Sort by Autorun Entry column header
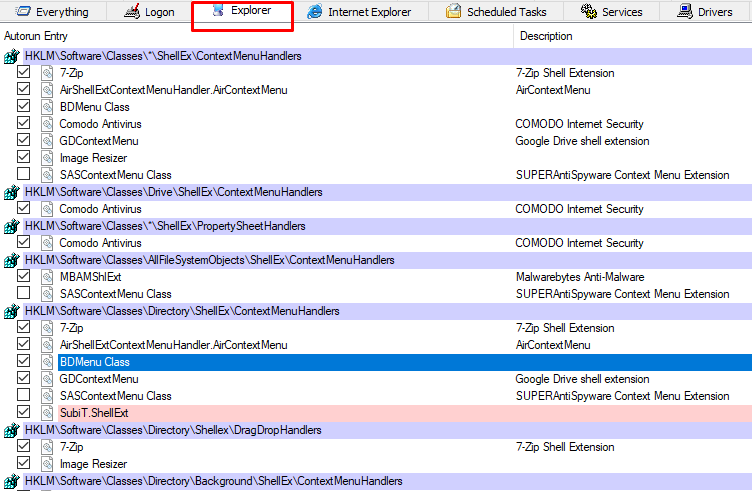This screenshot has height=491, width=752. pos(36,36)
